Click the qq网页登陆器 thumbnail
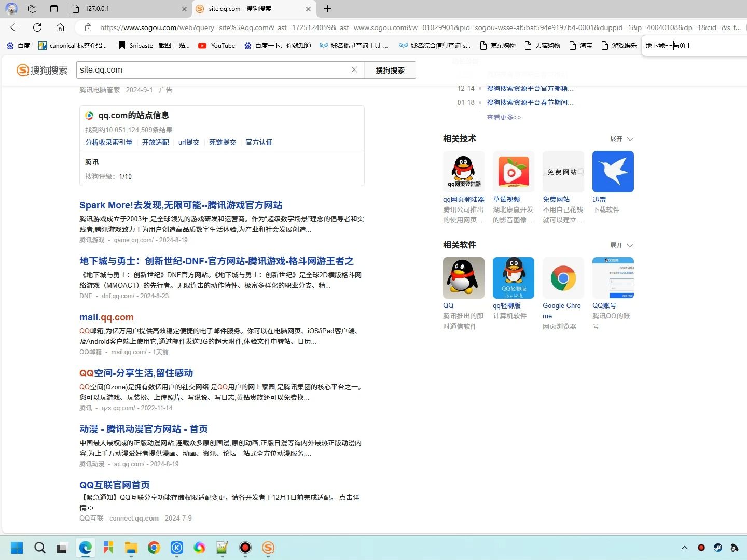The image size is (747, 560). (x=464, y=172)
